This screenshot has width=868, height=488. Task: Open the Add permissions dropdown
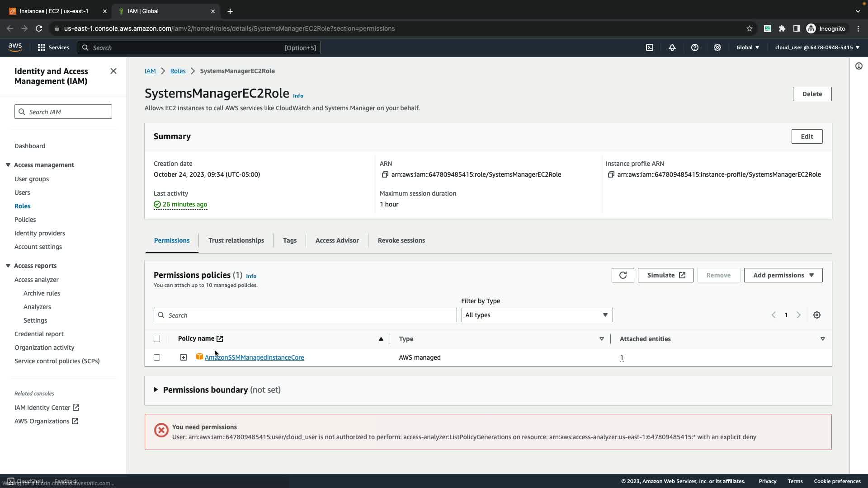783,275
